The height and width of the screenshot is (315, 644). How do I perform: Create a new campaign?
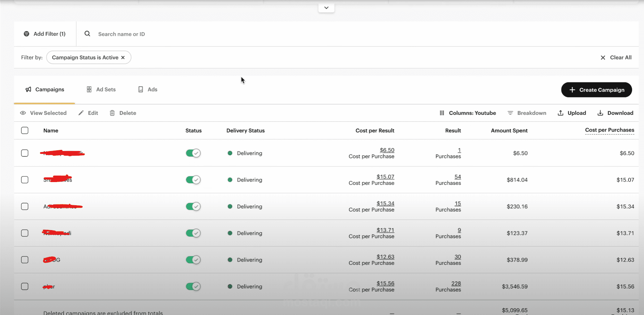click(x=597, y=90)
